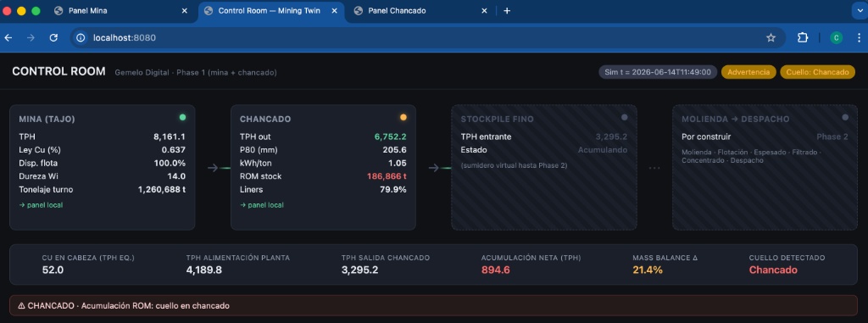
Task: Click the TPH out value 6,752.2
Action: (x=391, y=136)
